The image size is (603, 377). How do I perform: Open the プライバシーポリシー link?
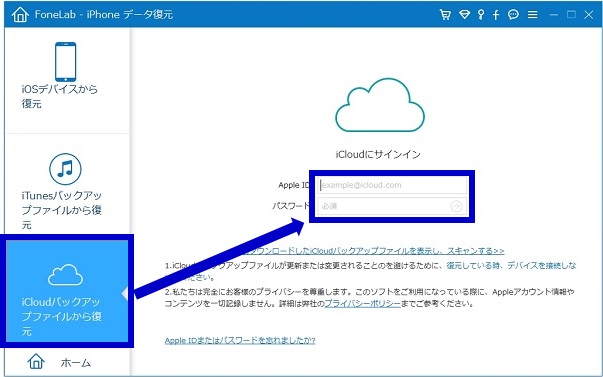[x=363, y=304]
